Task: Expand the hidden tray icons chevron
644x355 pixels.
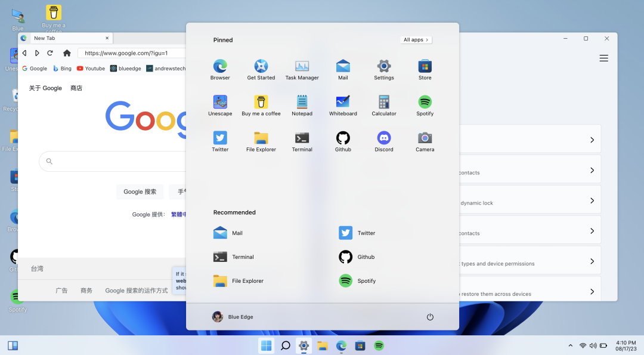Action: click(x=570, y=345)
